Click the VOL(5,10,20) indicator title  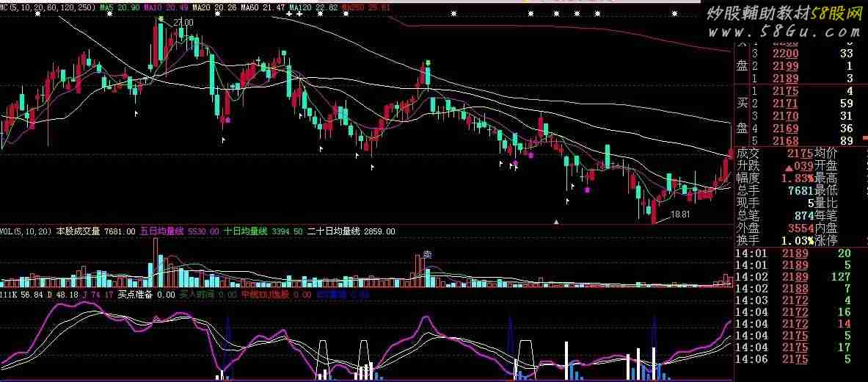point(26,231)
